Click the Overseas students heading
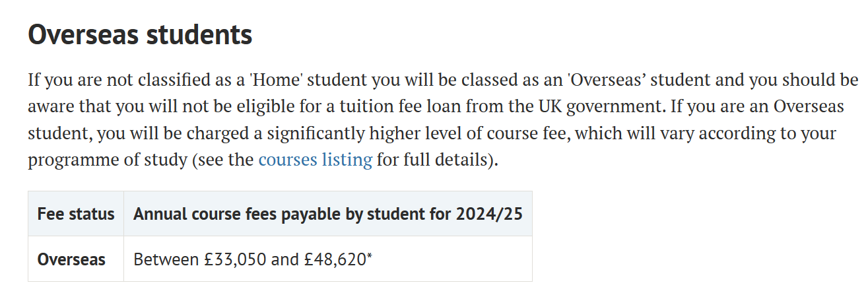 point(140,35)
